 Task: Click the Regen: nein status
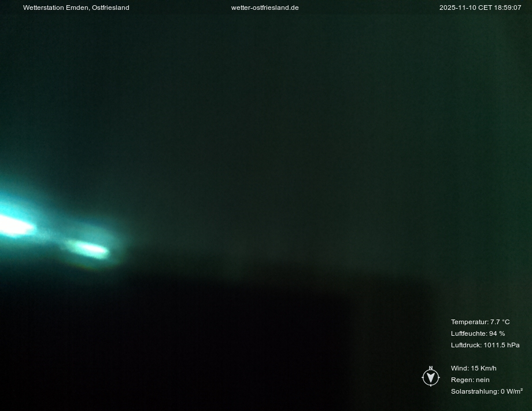(x=470, y=380)
